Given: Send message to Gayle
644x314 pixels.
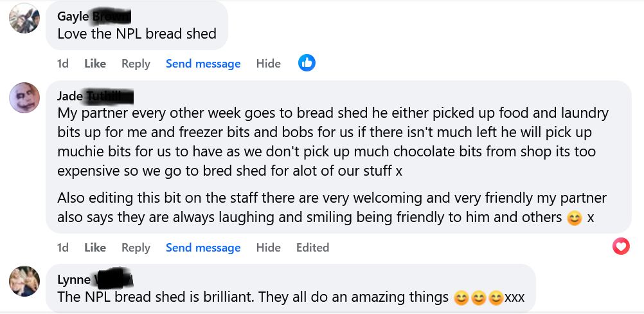Looking at the screenshot, I should point(203,64).
